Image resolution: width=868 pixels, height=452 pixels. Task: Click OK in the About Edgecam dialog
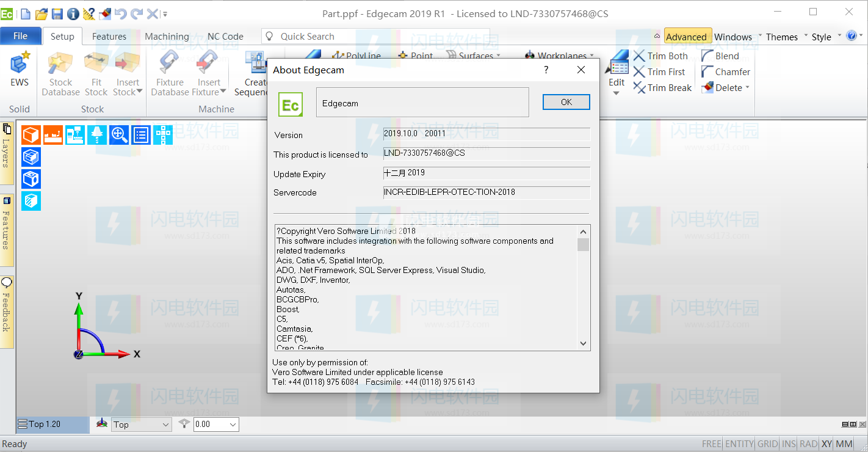(x=566, y=102)
